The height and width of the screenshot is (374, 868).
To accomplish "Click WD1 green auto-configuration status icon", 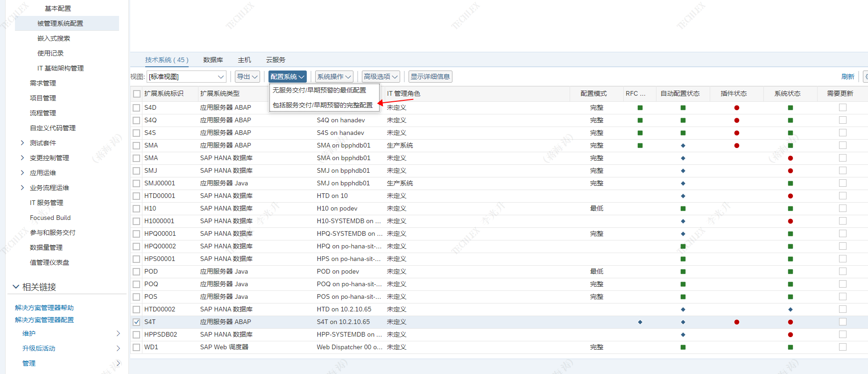I will click(x=683, y=347).
